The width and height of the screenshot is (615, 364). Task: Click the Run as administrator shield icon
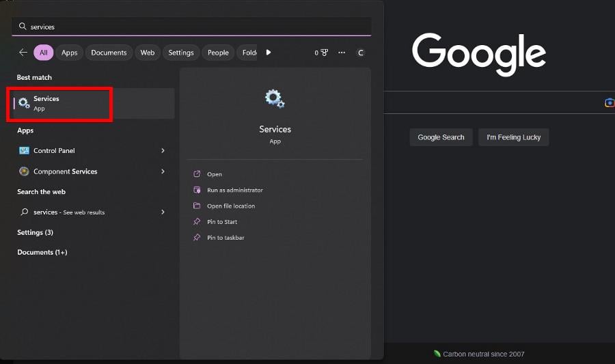(x=197, y=190)
